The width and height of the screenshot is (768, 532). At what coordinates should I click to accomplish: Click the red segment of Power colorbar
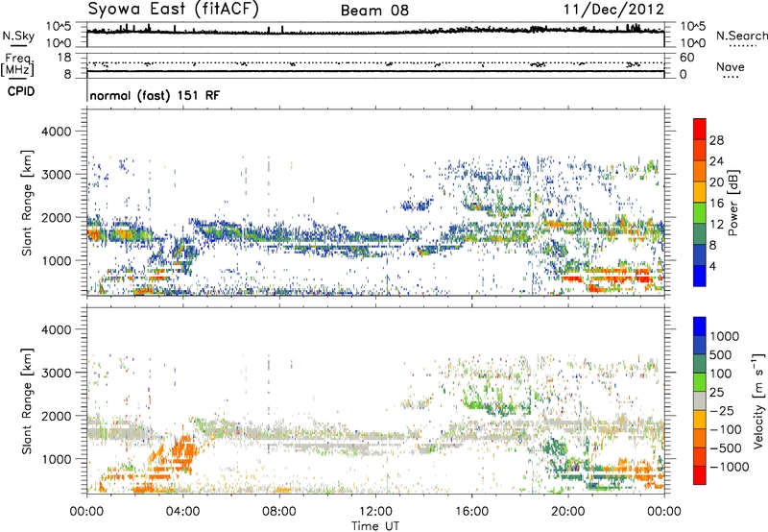click(x=700, y=129)
